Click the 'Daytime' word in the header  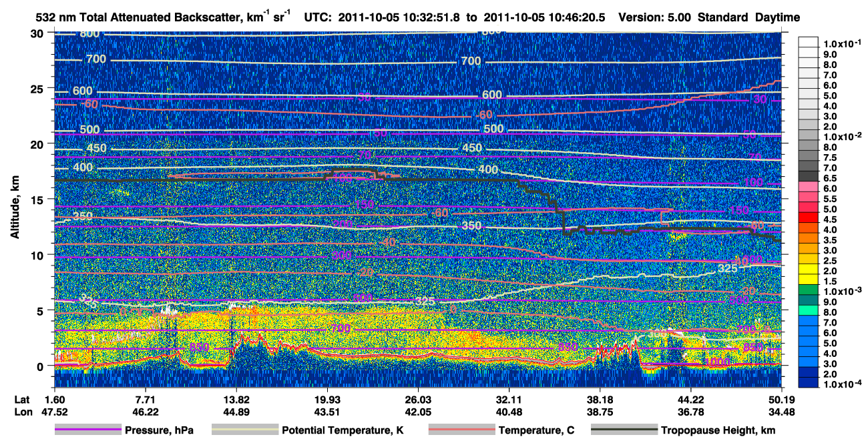click(777, 17)
